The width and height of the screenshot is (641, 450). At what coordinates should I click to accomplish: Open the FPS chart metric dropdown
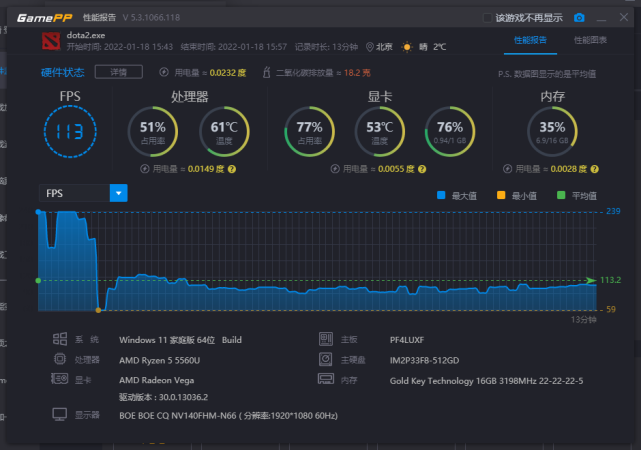tap(83, 193)
